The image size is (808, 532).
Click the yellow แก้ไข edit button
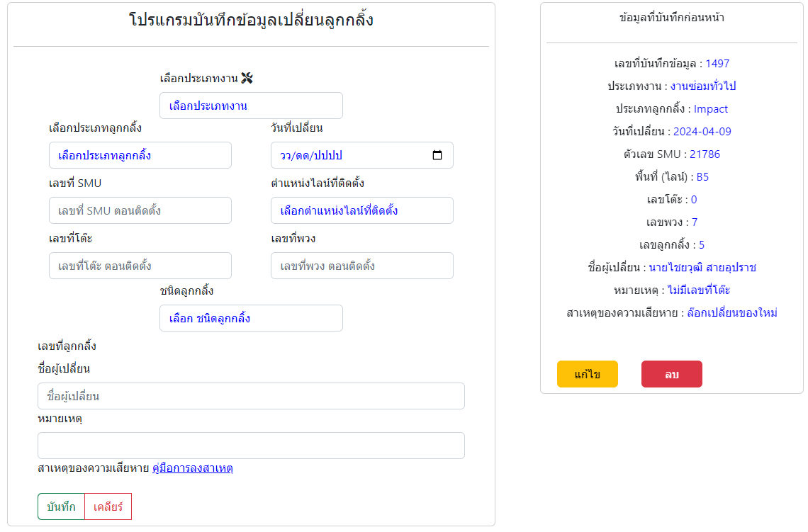(x=587, y=374)
